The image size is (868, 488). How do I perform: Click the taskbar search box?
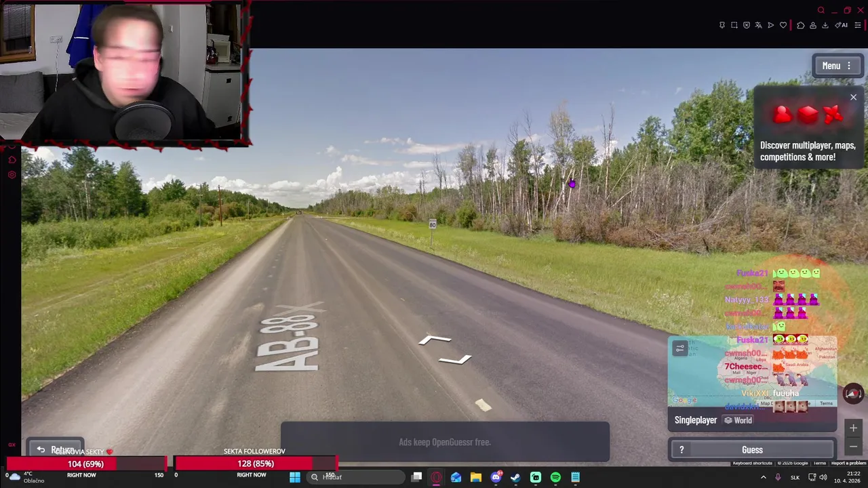(355, 477)
